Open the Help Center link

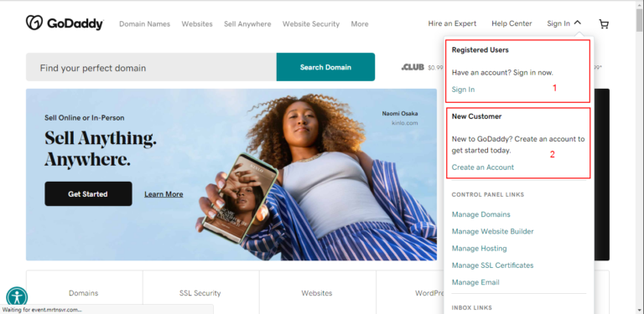click(512, 23)
